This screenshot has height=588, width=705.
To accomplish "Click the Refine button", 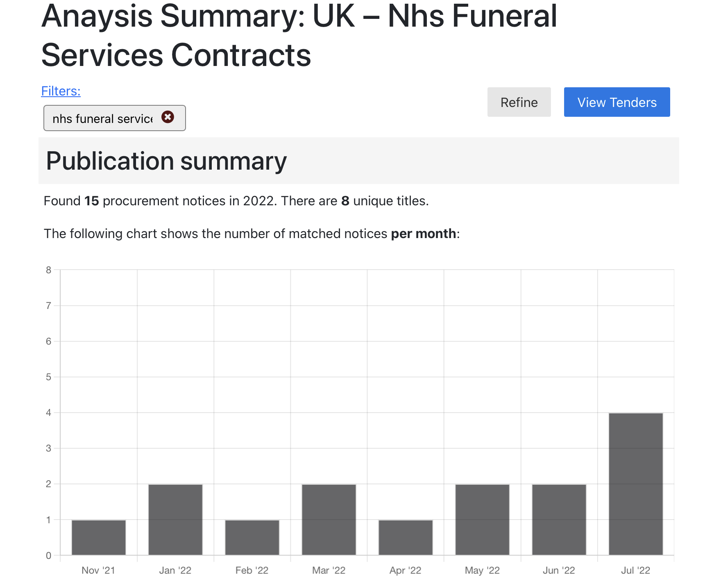I will click(x=519, y=102).
